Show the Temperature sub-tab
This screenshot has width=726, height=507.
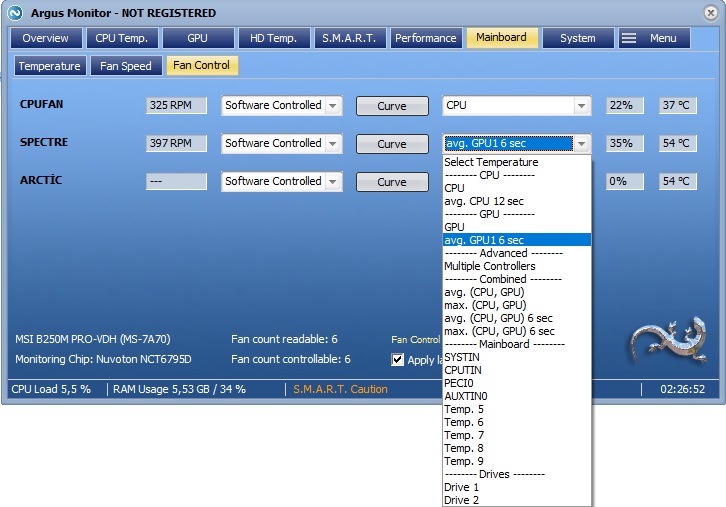(x=50, y=66)
